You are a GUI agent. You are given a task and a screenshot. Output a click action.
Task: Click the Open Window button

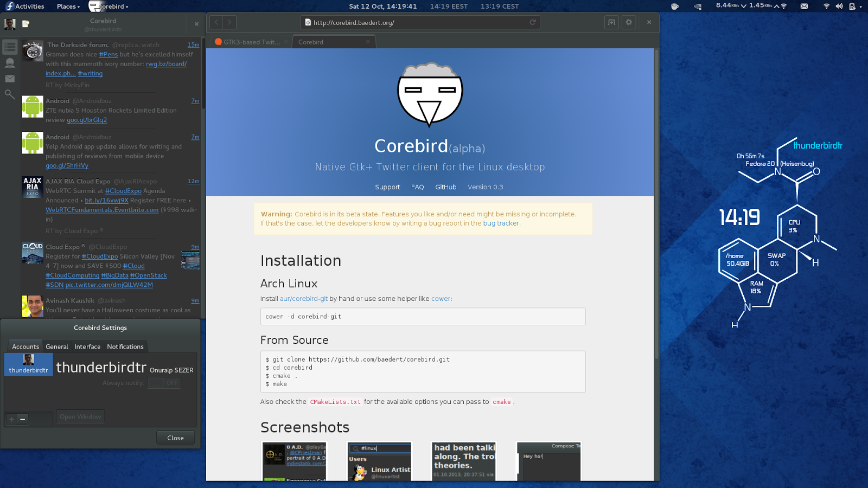click(x=80, y=417)
